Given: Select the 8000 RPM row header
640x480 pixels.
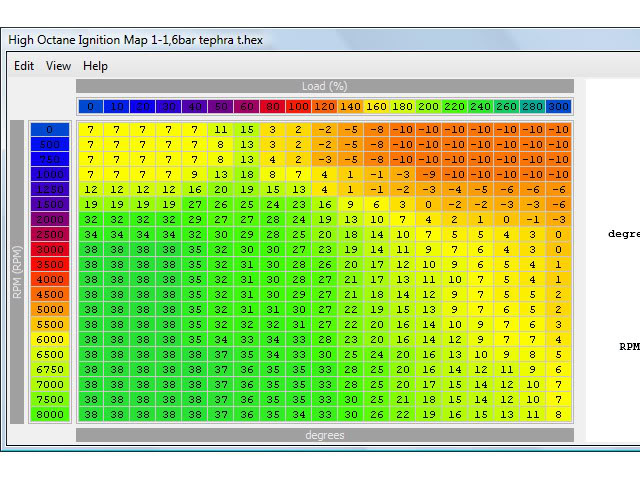Looking at the screenshot, I should (x=50, y=414).
